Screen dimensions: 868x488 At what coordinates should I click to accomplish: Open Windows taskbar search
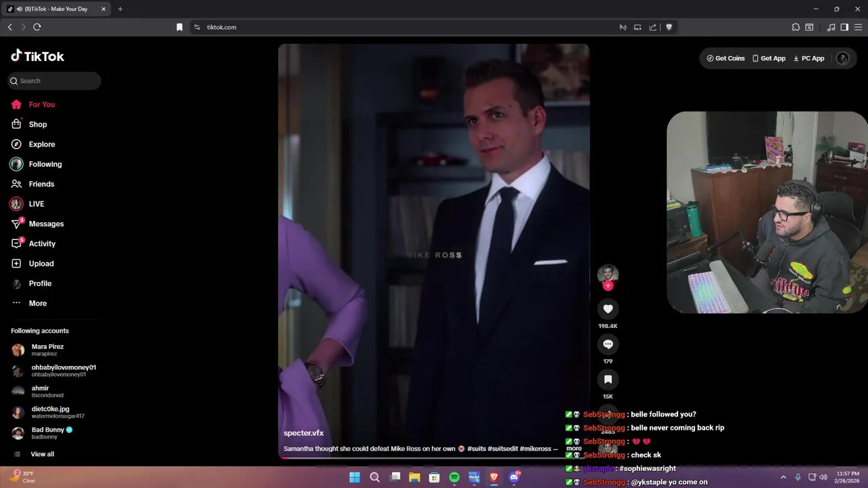tap(374, 477)
